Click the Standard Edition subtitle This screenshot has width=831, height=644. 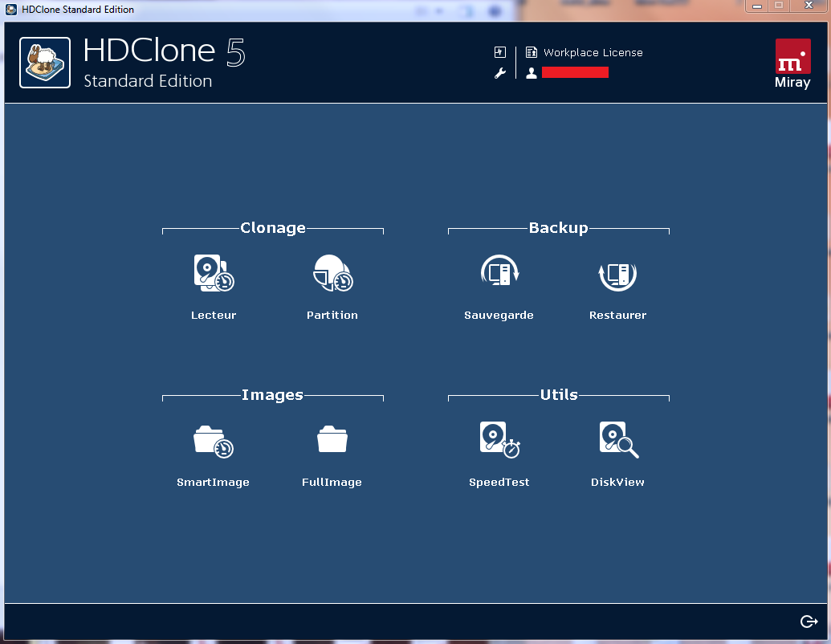coord(148,81)
